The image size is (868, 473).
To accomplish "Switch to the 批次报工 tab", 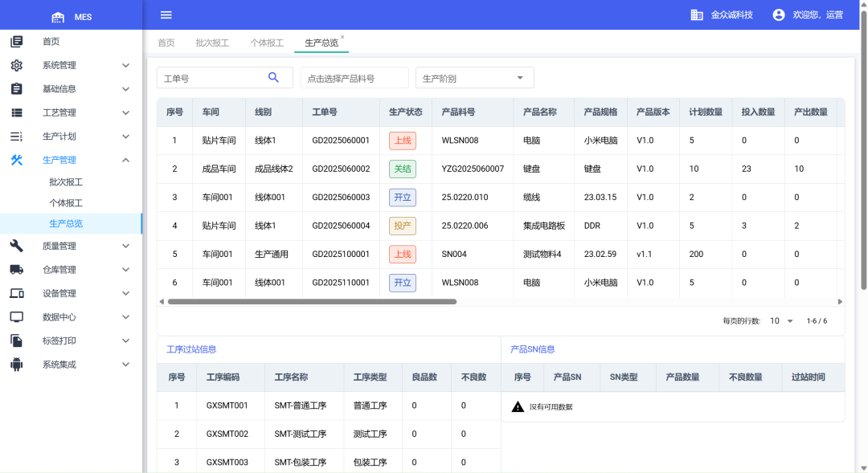I will 212,43.
